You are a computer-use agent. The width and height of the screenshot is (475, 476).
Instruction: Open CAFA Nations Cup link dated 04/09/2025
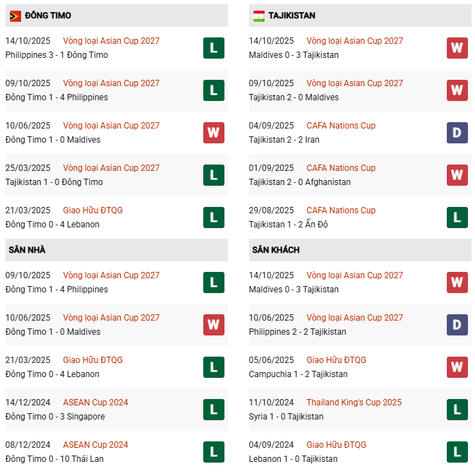(x=341, y=126)
